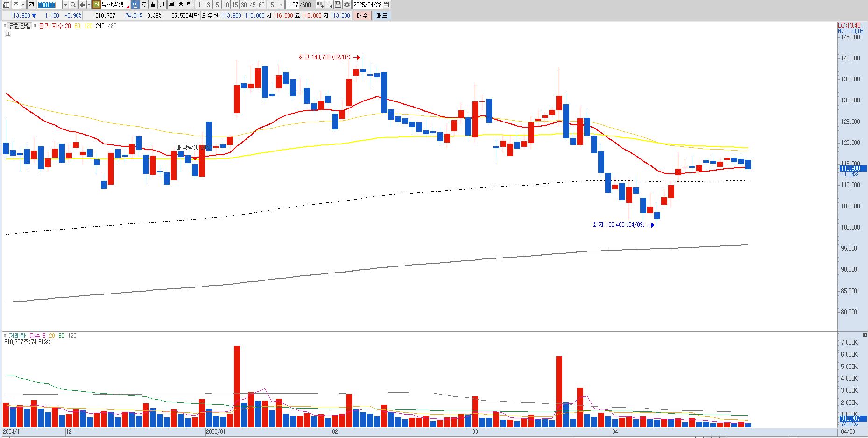Viewport: 868px width, 438px height.
Task: Click the grid table icon under 유한양행 label
Action: point(8,34)
